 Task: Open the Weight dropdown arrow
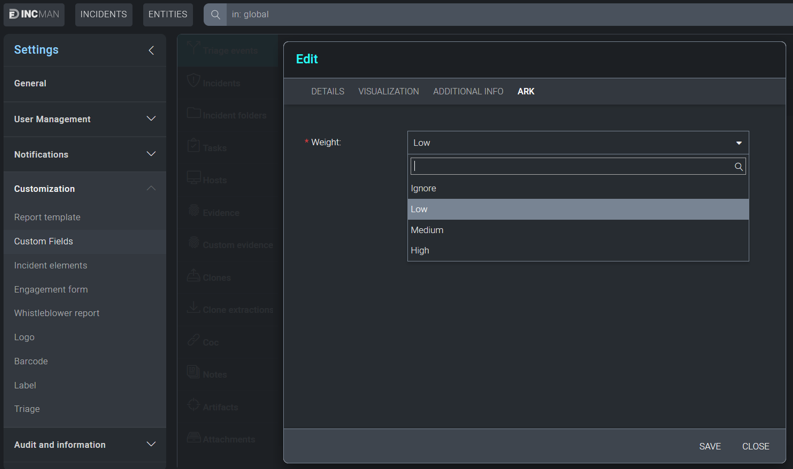pyautogui.click(x=738, y=143)
